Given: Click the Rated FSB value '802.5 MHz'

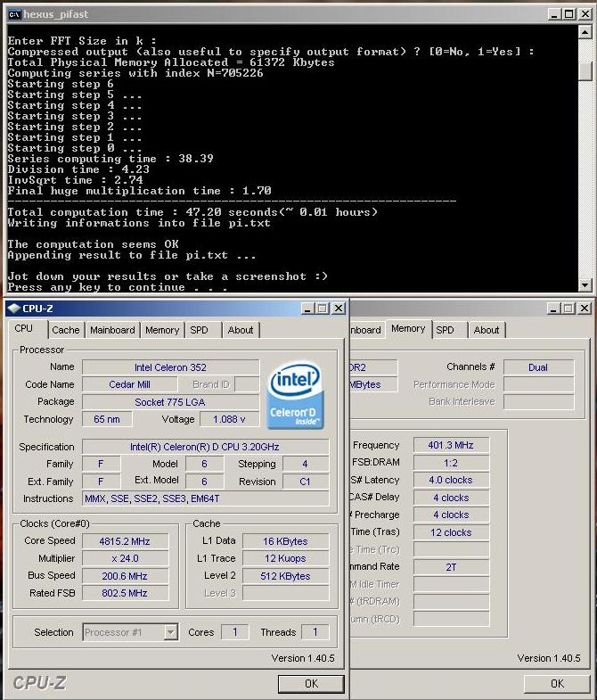Looking at the screenshot, I should [125, 593].
